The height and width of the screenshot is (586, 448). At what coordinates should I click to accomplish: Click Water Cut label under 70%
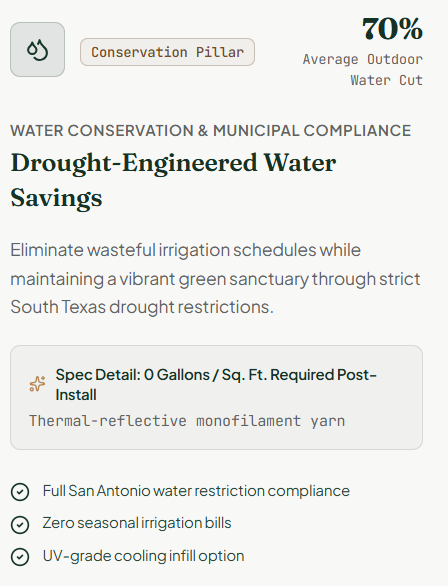pos(386,80)
